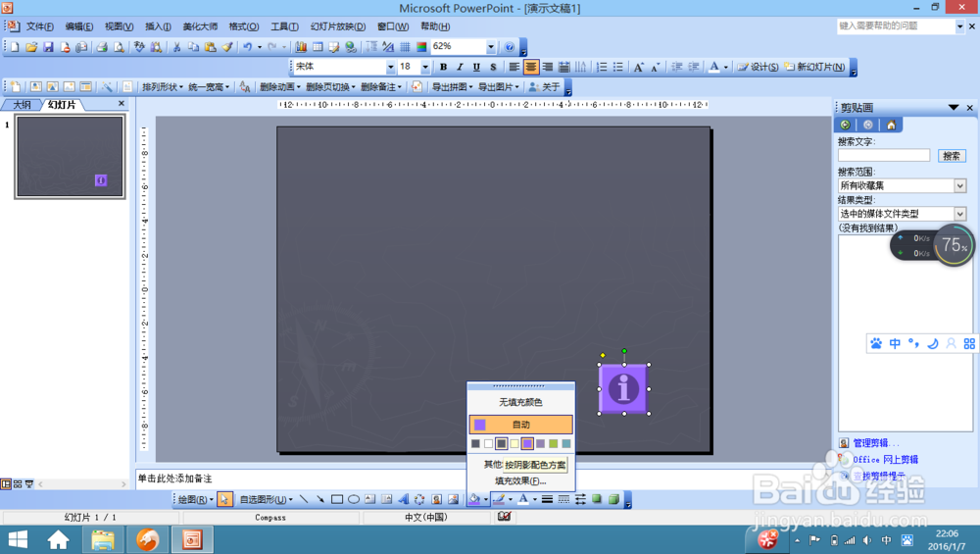This screenshot has height=554, width=980.
Task: Insert a table with the table icon
Action: click(x=318, y=47)
